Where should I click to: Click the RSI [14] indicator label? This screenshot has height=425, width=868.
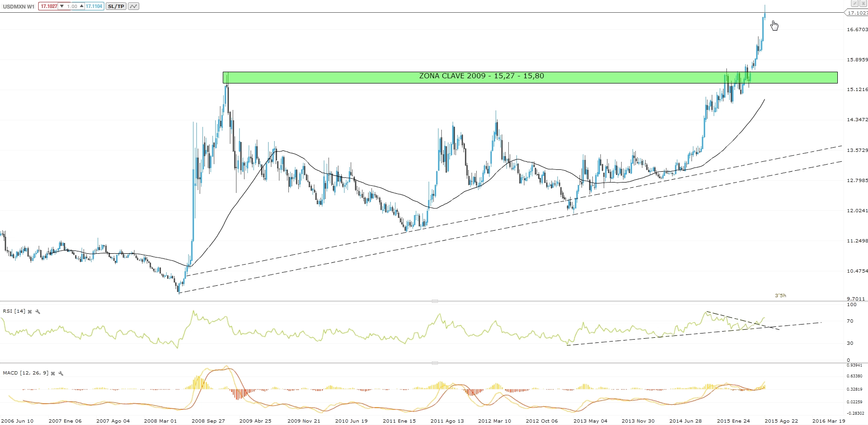(14, 311)
